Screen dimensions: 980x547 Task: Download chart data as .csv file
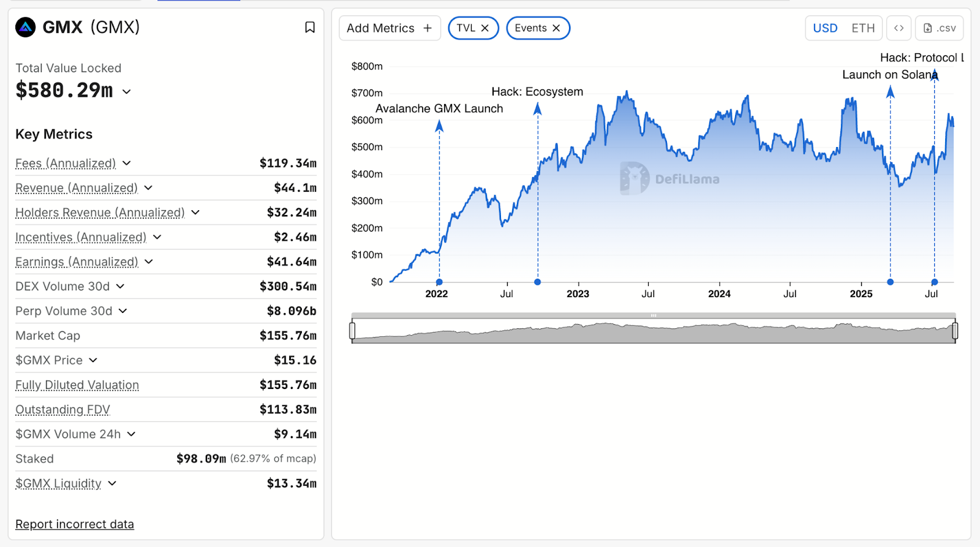939,28
